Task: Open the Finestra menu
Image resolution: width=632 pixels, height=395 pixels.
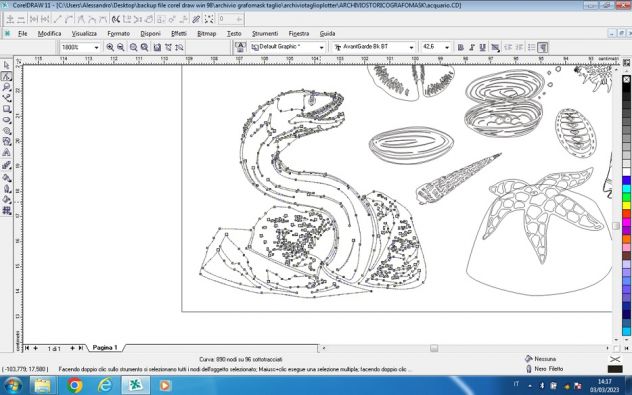Action: tap(299, 33)
